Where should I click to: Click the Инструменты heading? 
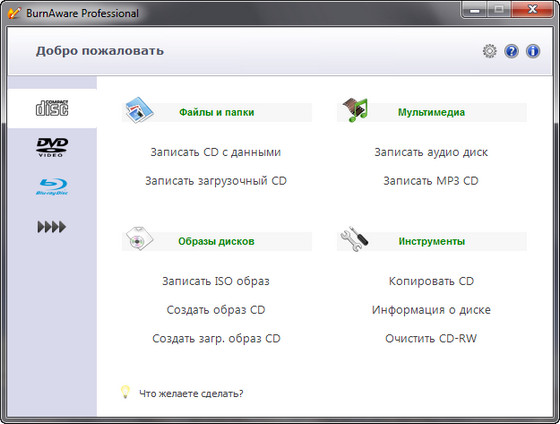click(x=432, y=241)
